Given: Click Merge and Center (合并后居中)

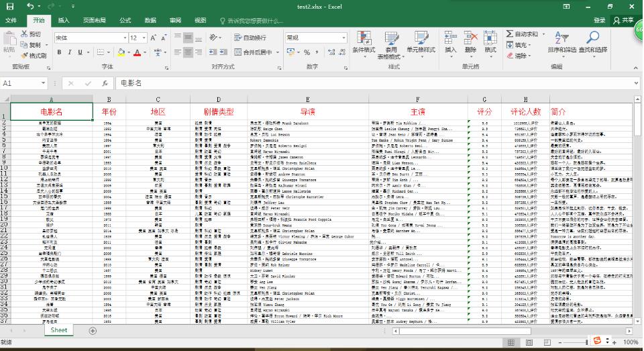Looking at the screenshot, I should [253, 52].
